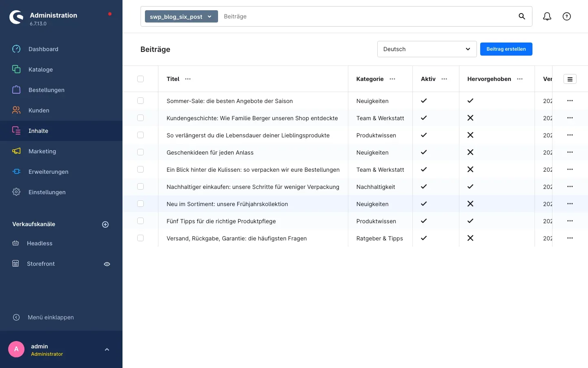This screenshot has width=588, height=368.
Task: Click the Shopware logo icon
Action: [x=16, y=17]
